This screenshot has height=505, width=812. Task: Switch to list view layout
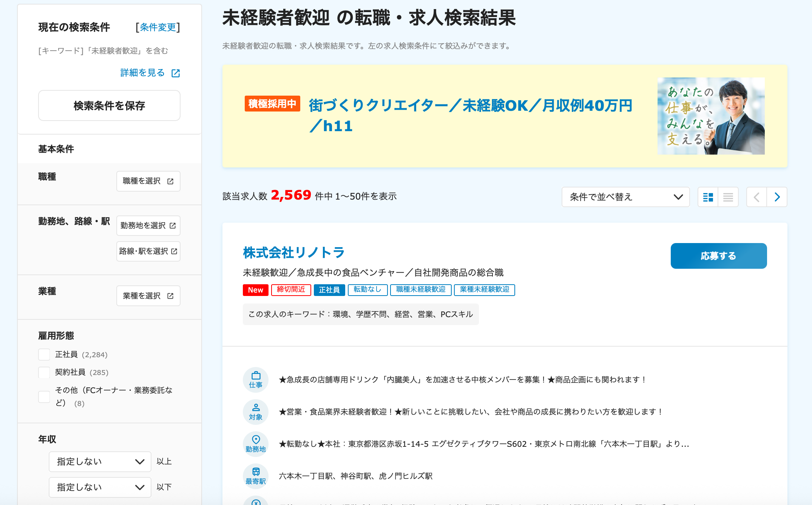[x=729, y=197]
